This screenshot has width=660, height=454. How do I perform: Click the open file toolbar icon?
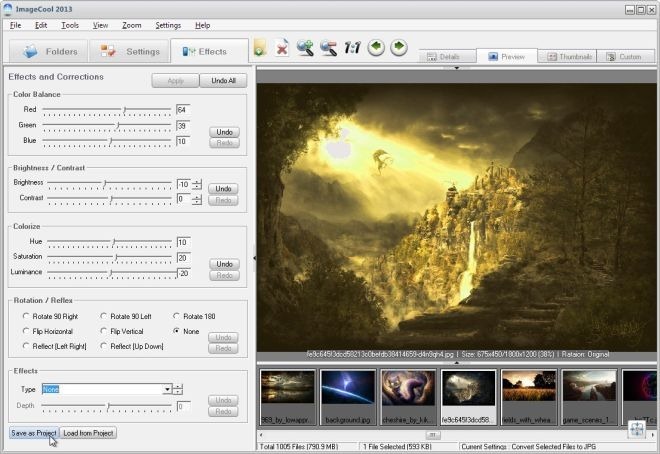pyautogui.click(x=260, y=48)
